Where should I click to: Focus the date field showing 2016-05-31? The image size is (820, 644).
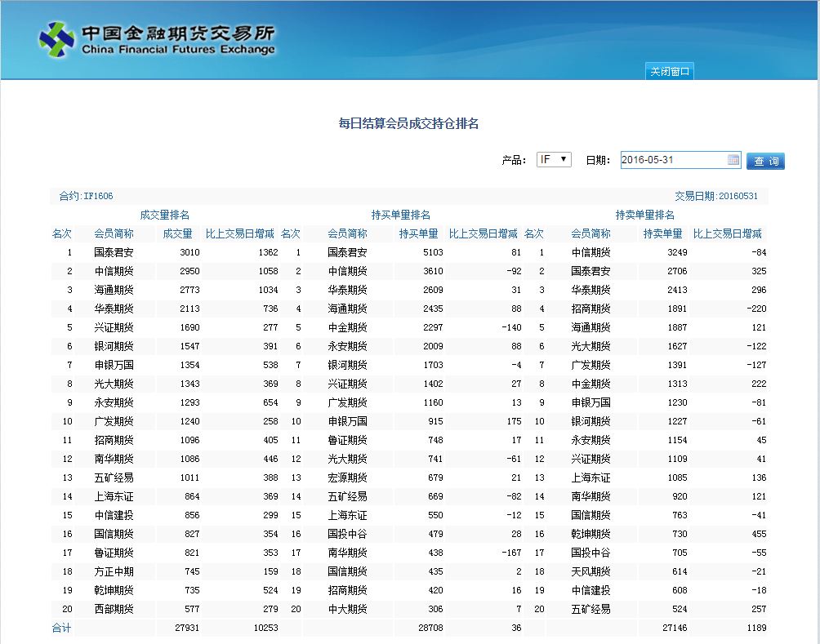coord(680,160)
